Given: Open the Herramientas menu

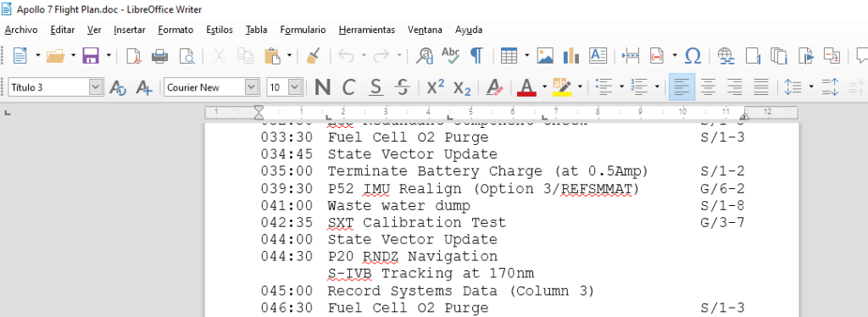Looking at the screenshot, I should (367, 30).
